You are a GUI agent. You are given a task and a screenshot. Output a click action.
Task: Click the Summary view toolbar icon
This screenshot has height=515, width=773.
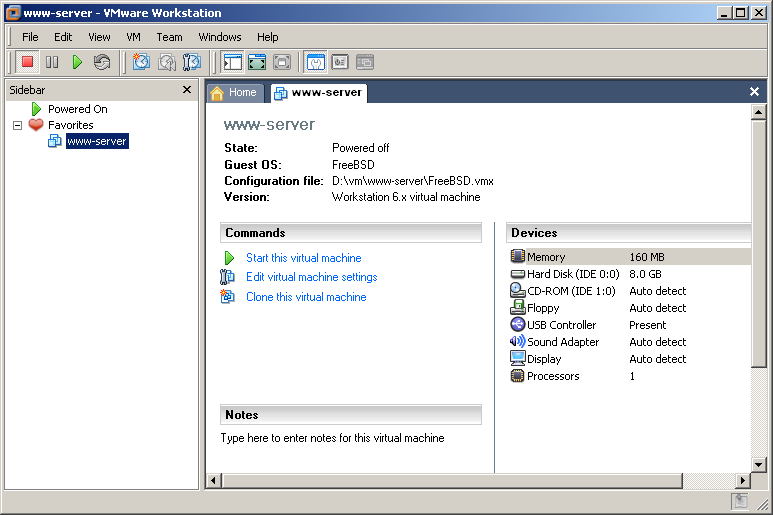[x=316, y=62]
